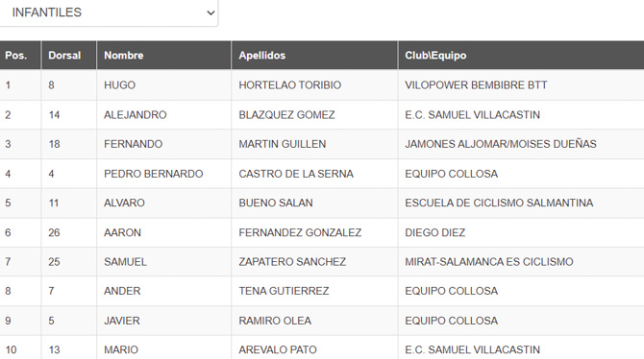Image resolution: width=644 pixels, height=359 pixels.
Task: Click on PEDRO BERNARDO name cell
Action: pos(163,174)
